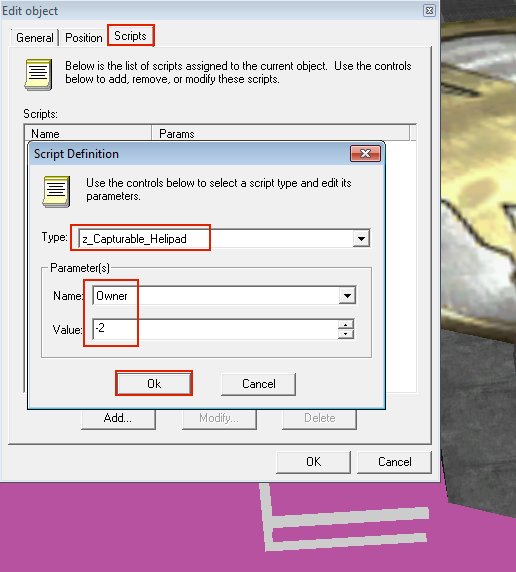This screenshot has height=572, width=516.
Task: Select the Scripts tab
Action: tap(130, 36)
